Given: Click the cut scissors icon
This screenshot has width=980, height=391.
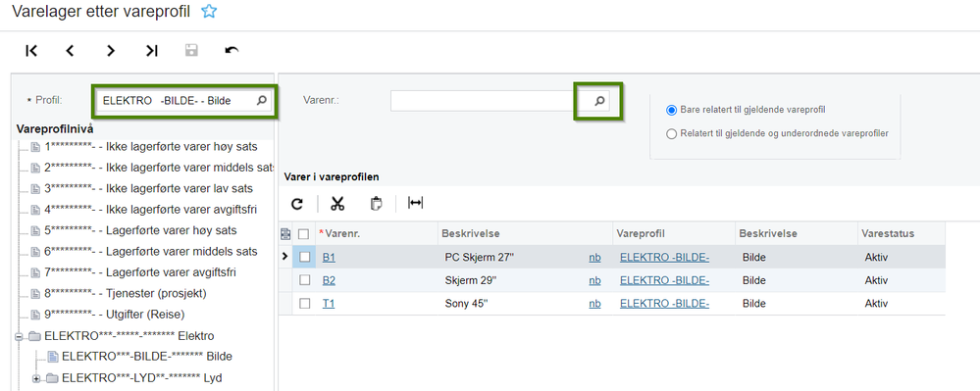Looking at the screenshot, I should point(337,204).
